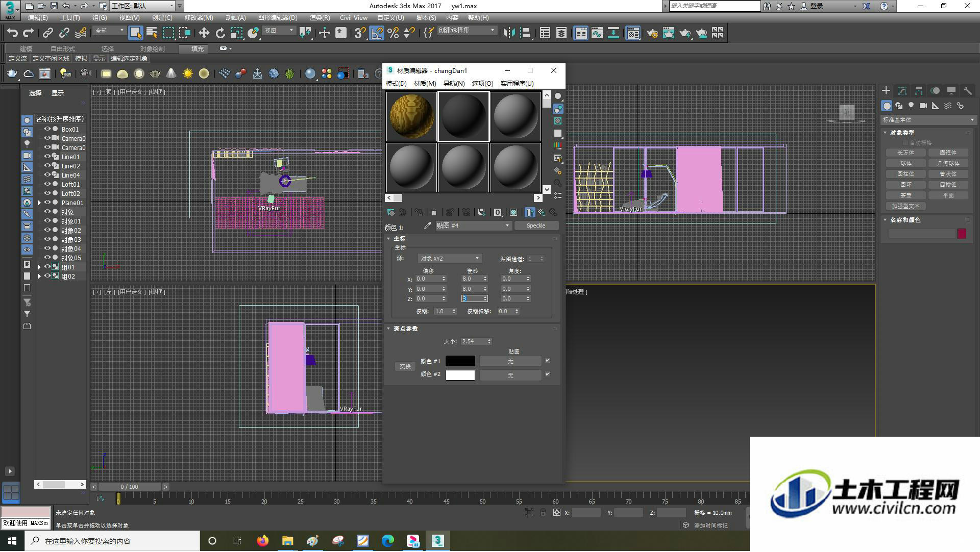Toggle visibility eye of 组02
The image size is (980, 552).
[x=47, y=276]
